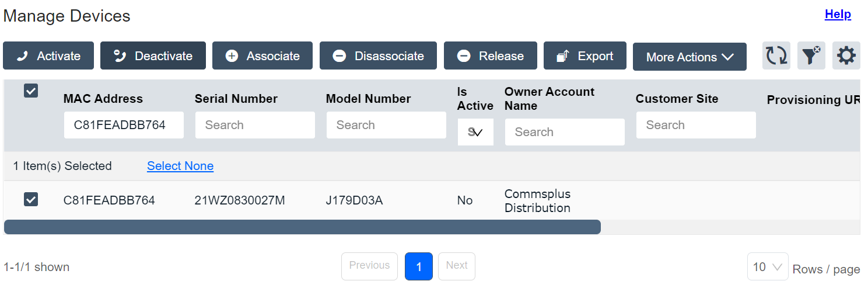Click the Serial Number column header
868x281 pixels.
(236, 99)
